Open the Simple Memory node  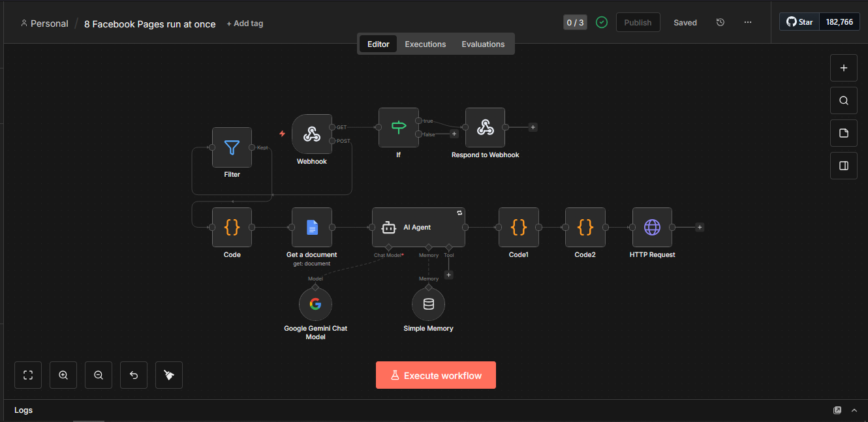click(428, 304)
